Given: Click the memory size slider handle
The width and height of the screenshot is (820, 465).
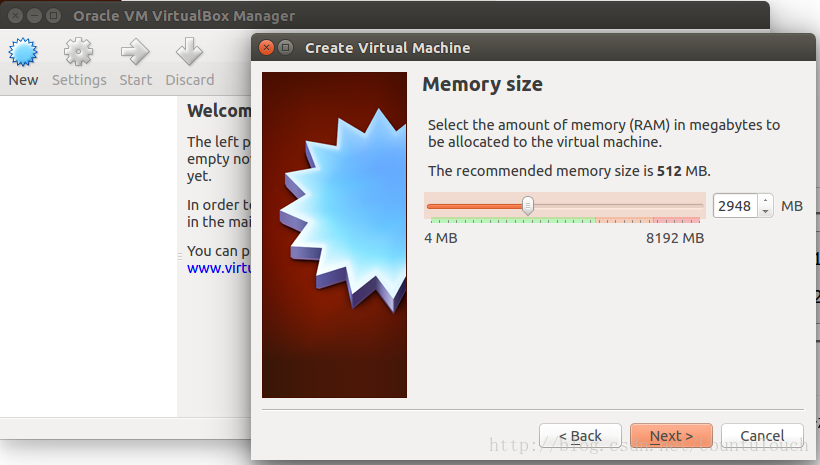Looking at the screenshot, I should click(x=528, y=206).
